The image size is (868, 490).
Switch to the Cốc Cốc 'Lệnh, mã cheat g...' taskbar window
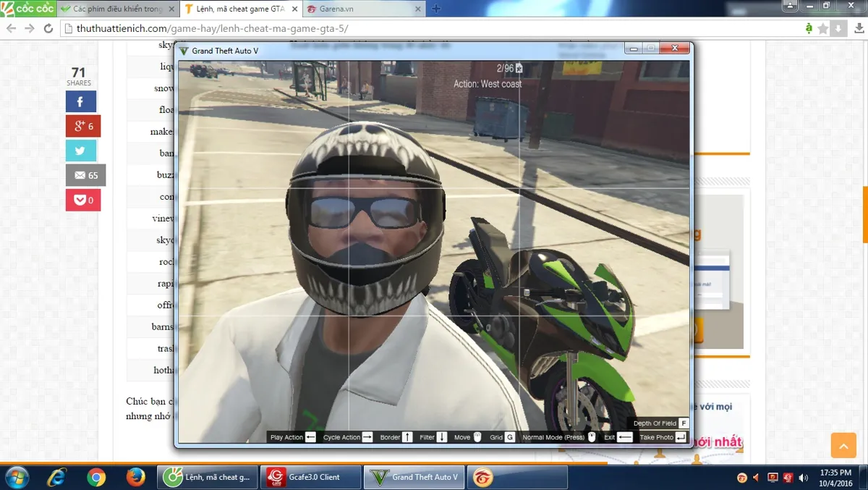(208, 478)
